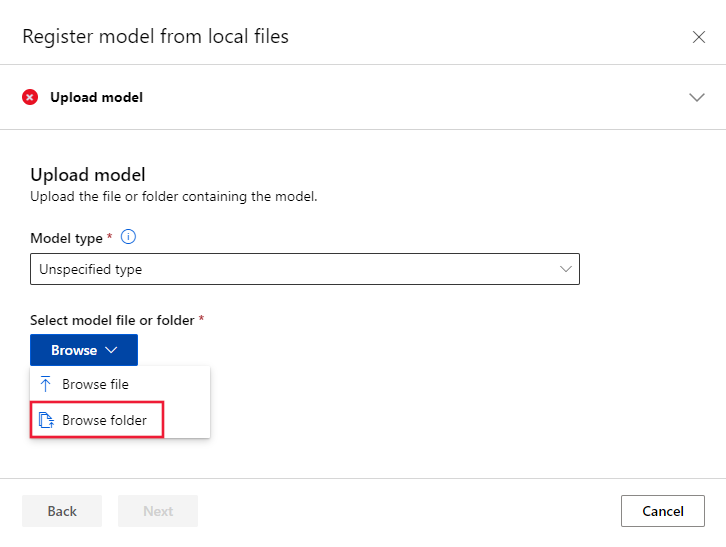Viewport: 726px width, 547px height.
Task: Select the Unspecified type text
Action: (90, 269)
